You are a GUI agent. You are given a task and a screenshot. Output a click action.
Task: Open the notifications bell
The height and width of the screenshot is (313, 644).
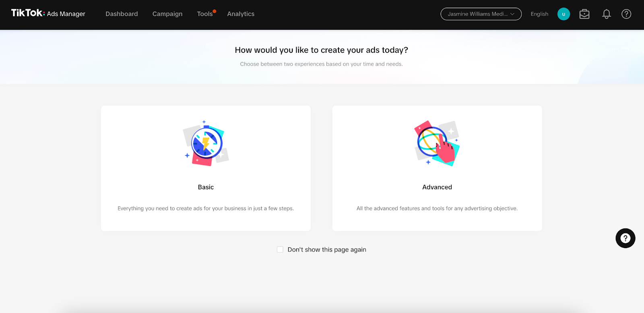pyautogui.click(x=607, y=14)
